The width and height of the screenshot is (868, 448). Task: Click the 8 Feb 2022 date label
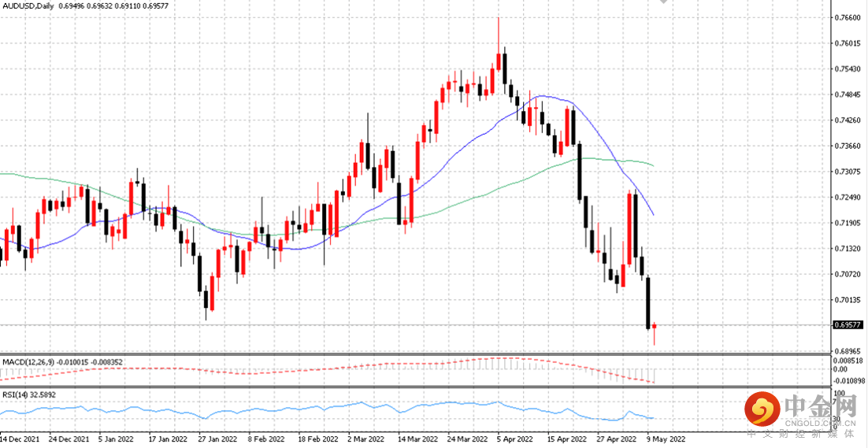pyautogui.click(x=265, y=439)
